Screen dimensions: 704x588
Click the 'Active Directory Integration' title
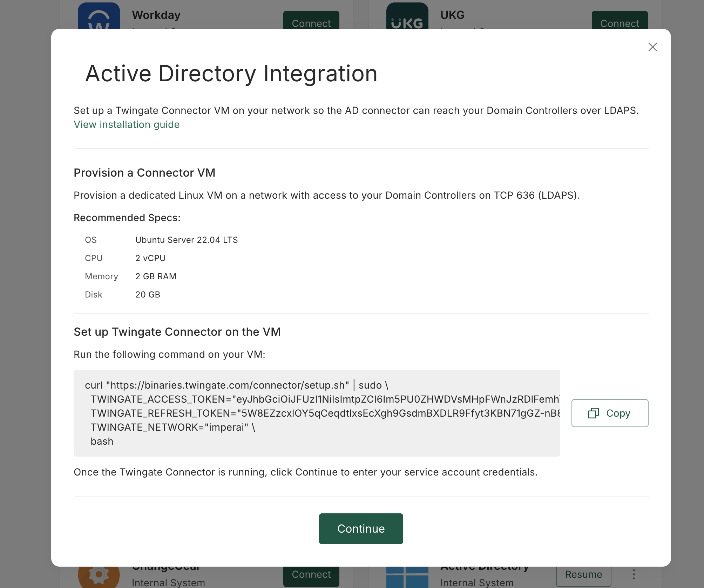click(x=231, y=74)
